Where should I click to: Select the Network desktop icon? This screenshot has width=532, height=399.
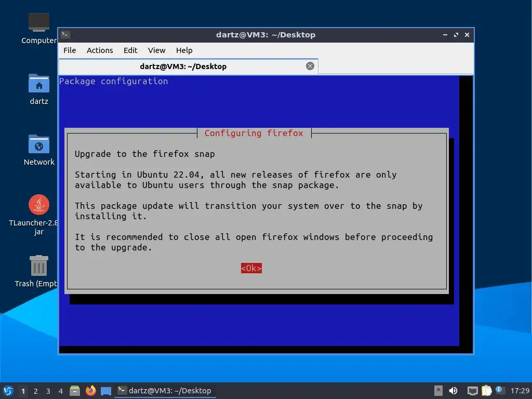point(38,150)
